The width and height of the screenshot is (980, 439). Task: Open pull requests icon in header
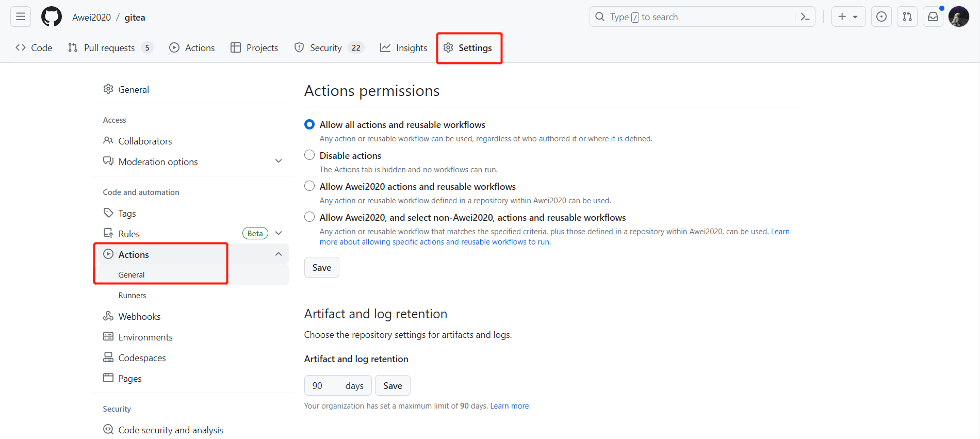pyautogui.click(x=907, y=17)
